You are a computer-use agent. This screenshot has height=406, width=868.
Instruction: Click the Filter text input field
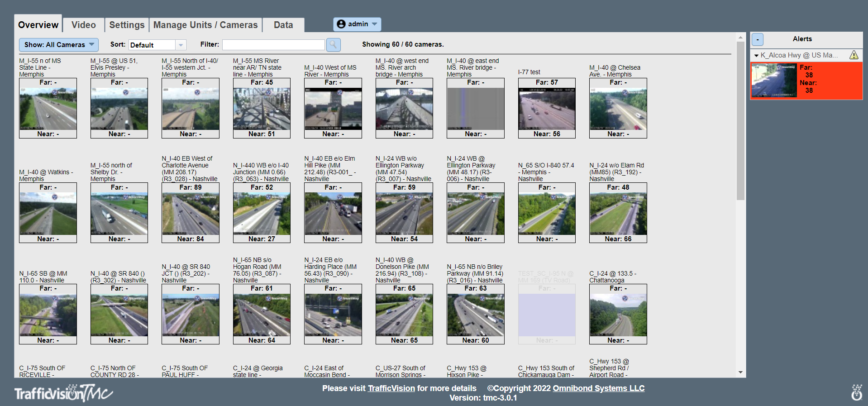coord(273,44)
